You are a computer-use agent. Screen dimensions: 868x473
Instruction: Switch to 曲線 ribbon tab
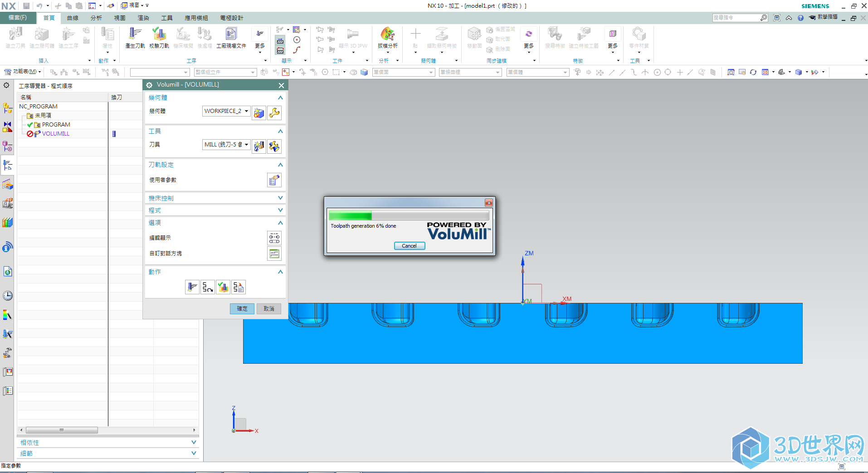(x=73, y=18)
